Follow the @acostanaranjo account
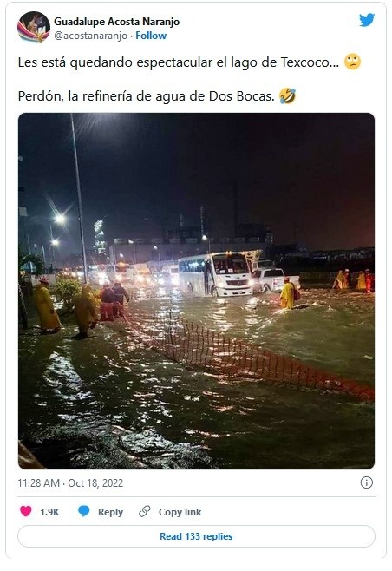This screenshot has height=571, width=392. click(151, 36)
